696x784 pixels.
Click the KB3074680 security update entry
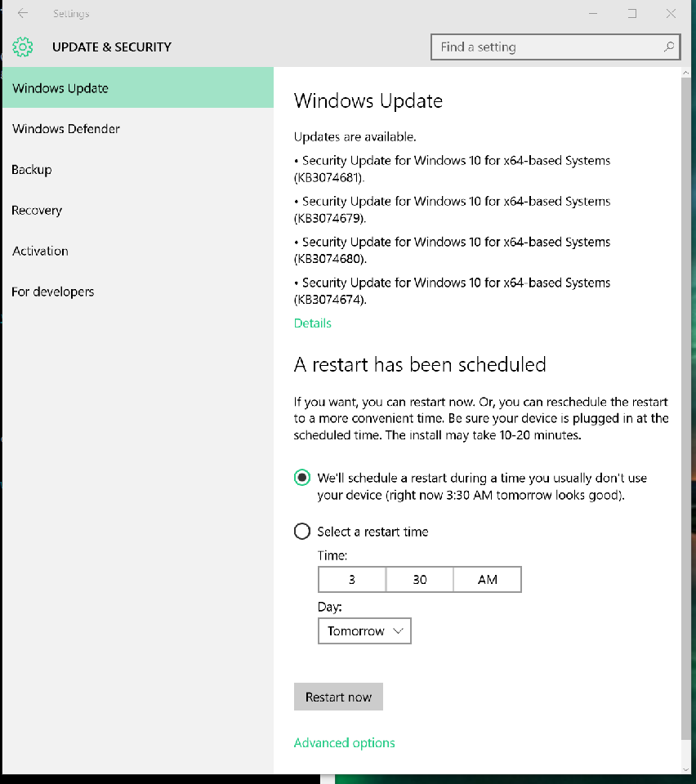tap(452, 250)
